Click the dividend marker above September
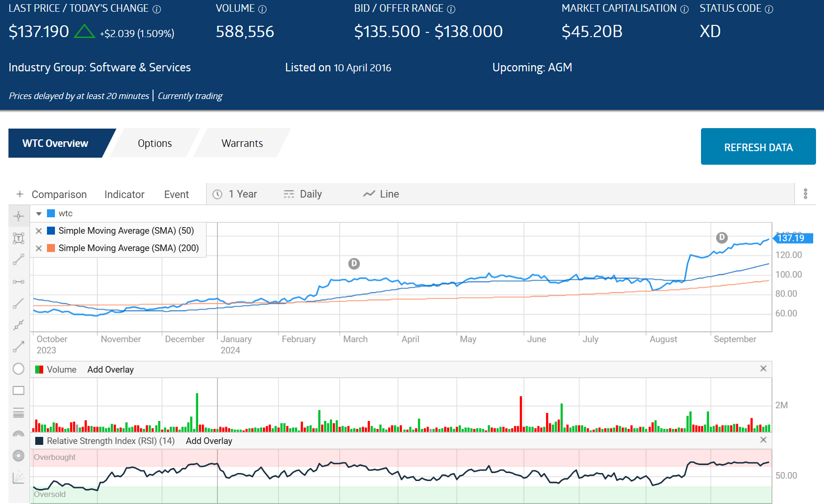Screen dimensions: 824x504 point(722,237)
